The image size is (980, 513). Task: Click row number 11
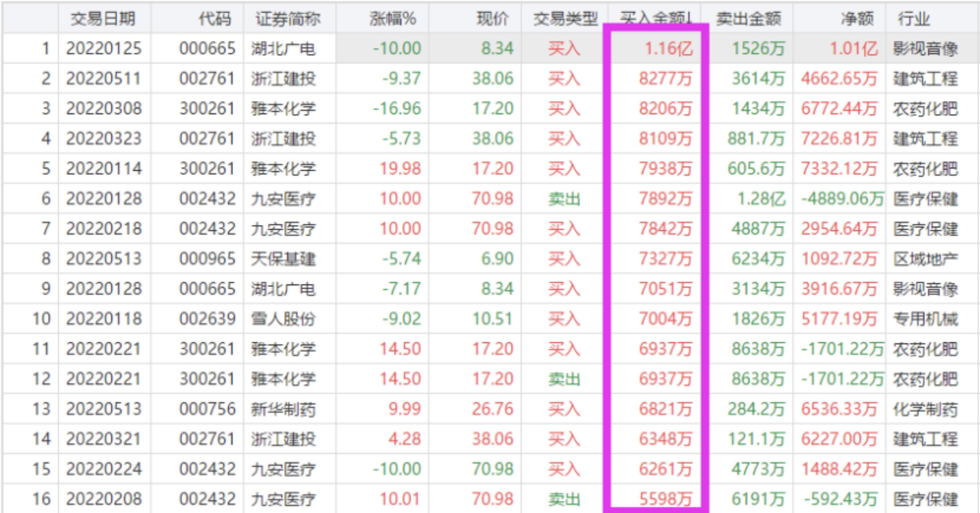tap(41, 349)
